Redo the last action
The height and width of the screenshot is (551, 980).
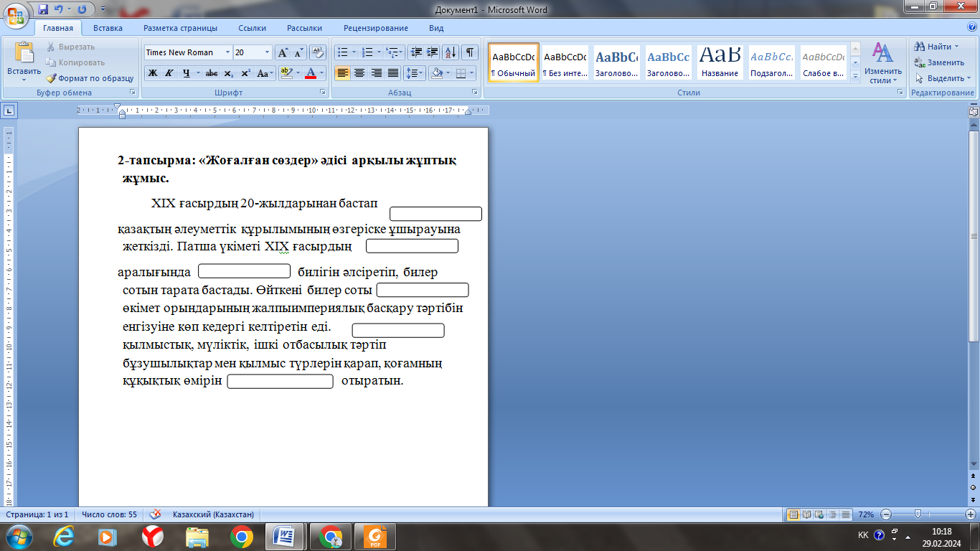click(x=81, y=10)
